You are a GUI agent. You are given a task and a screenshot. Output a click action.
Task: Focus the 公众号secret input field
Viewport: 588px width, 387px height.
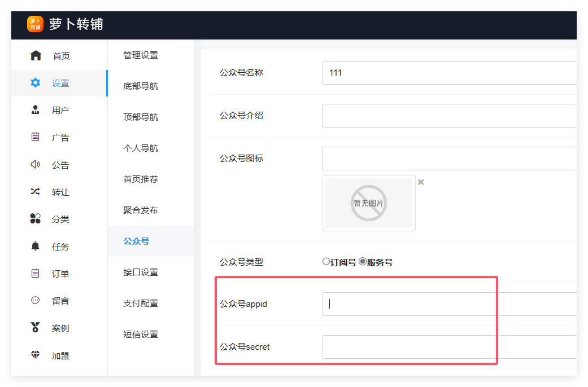450,347
